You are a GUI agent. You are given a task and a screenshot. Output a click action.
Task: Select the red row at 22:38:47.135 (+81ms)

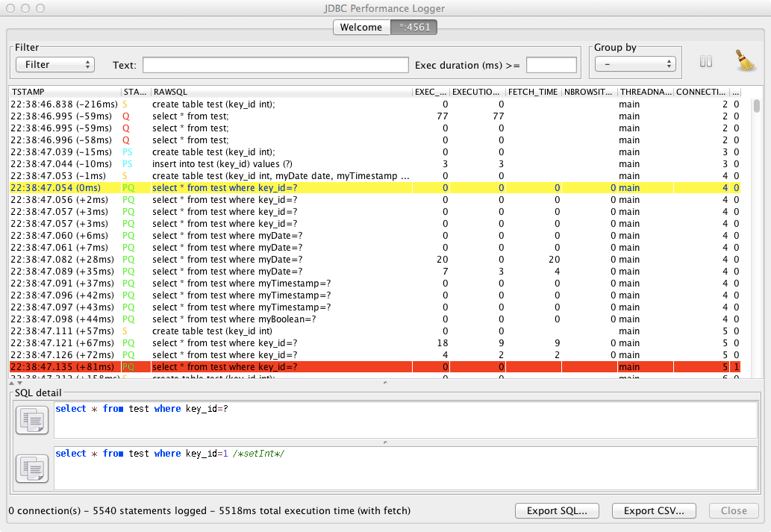tap(375, 367)
